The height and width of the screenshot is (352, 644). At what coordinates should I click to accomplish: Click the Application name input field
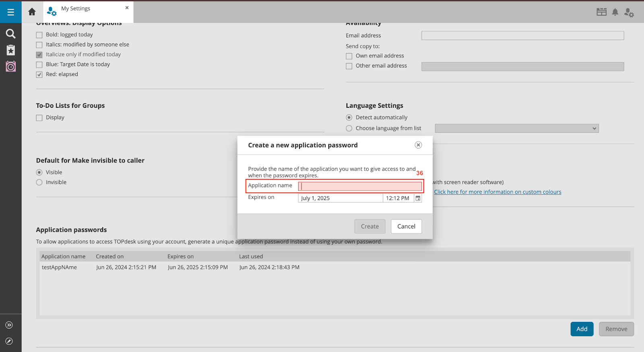tap(360, 186)
